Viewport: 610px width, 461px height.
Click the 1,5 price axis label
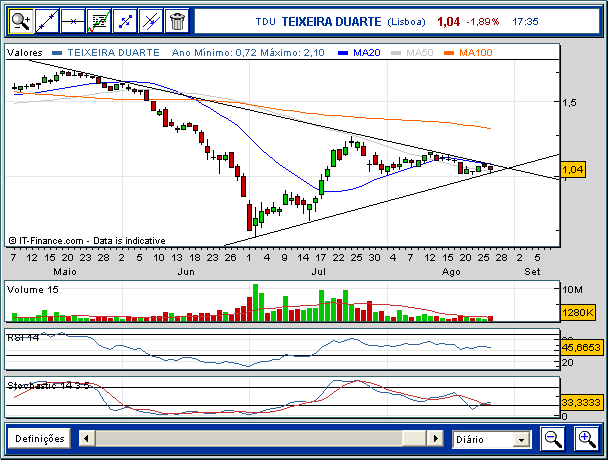pos(569,103)
